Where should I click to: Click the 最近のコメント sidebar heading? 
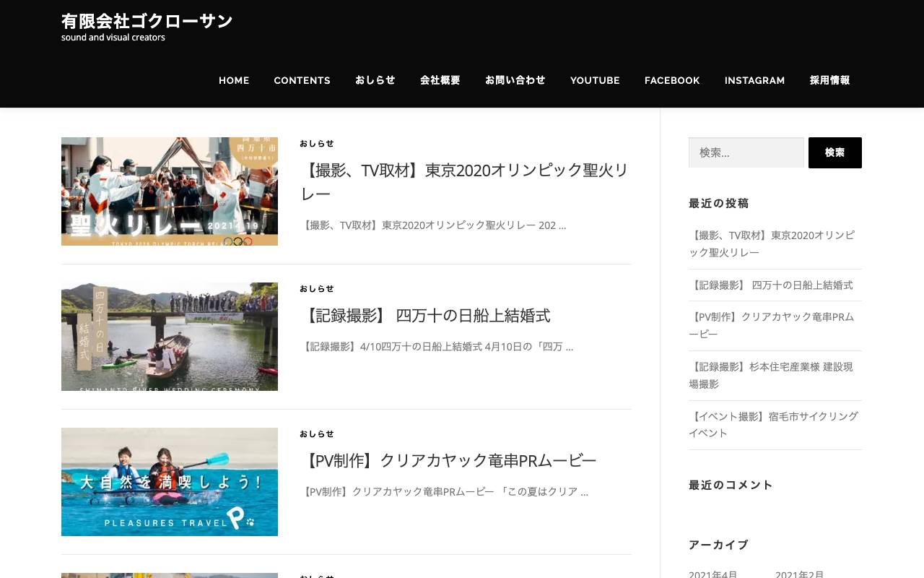(731, 485)
